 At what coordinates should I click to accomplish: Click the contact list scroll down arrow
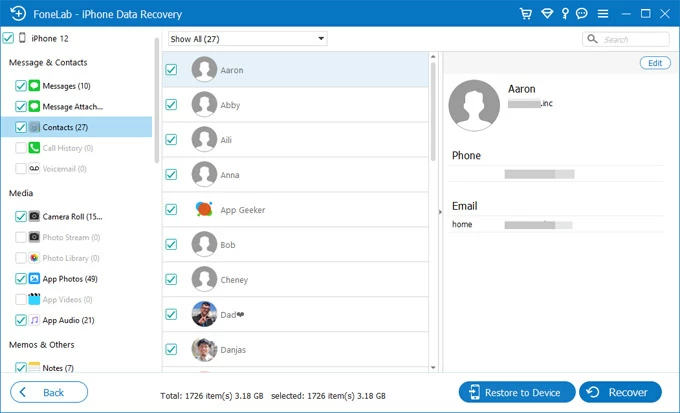pos(433,368)
